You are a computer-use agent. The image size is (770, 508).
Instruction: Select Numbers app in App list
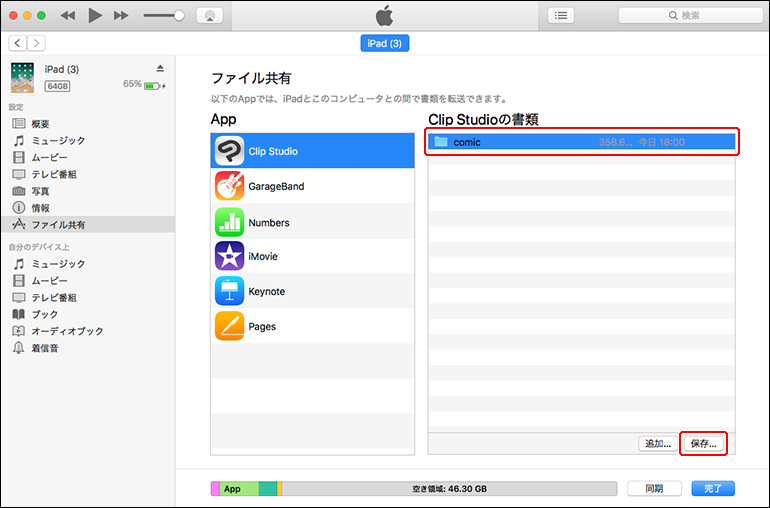(x=312, y=222)
